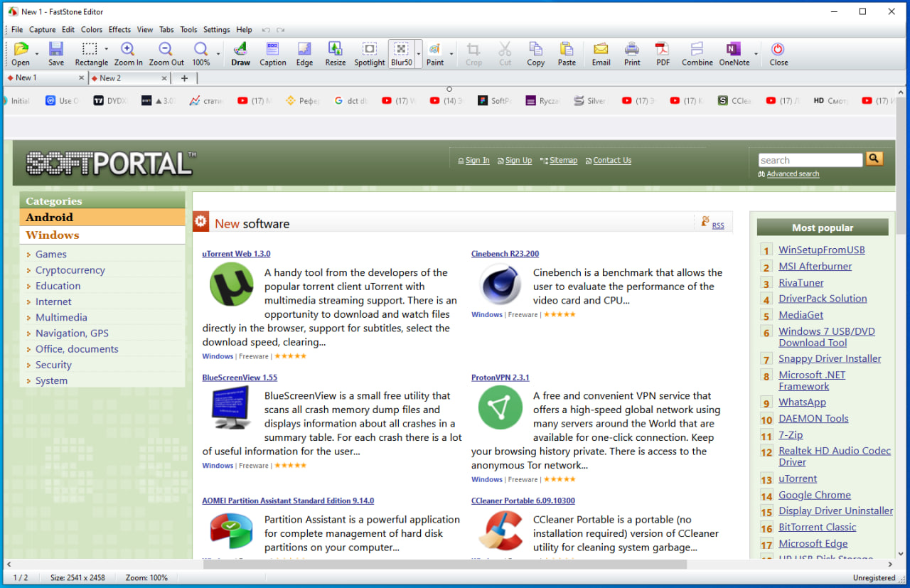This screenshot has width=910, height=588.
Task: Click the Sign In link on SoftPortal
Action: click(x=477, y=161)
